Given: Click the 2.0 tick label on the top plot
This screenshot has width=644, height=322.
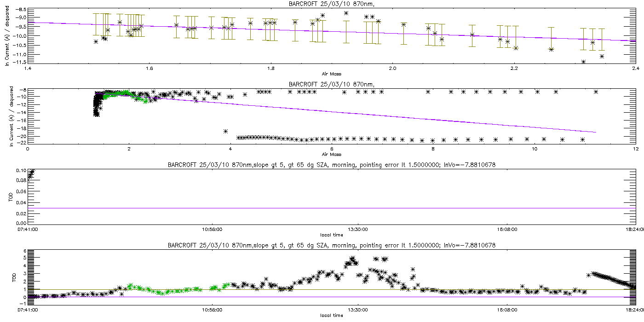Looking at the screenshot, I should 392,69.
